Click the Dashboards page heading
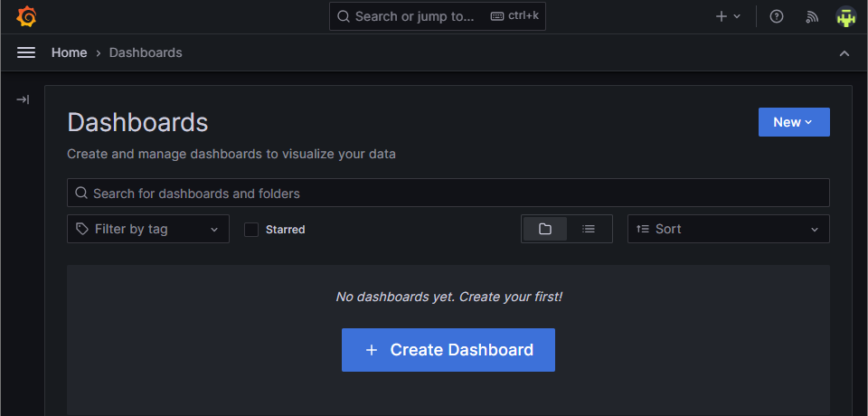 click(137, 122)
